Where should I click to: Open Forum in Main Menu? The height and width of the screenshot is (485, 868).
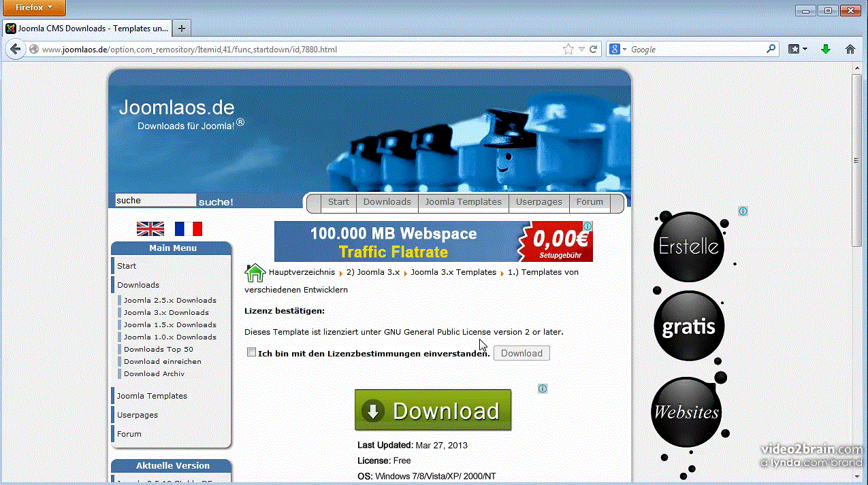[x=129, y=434]
